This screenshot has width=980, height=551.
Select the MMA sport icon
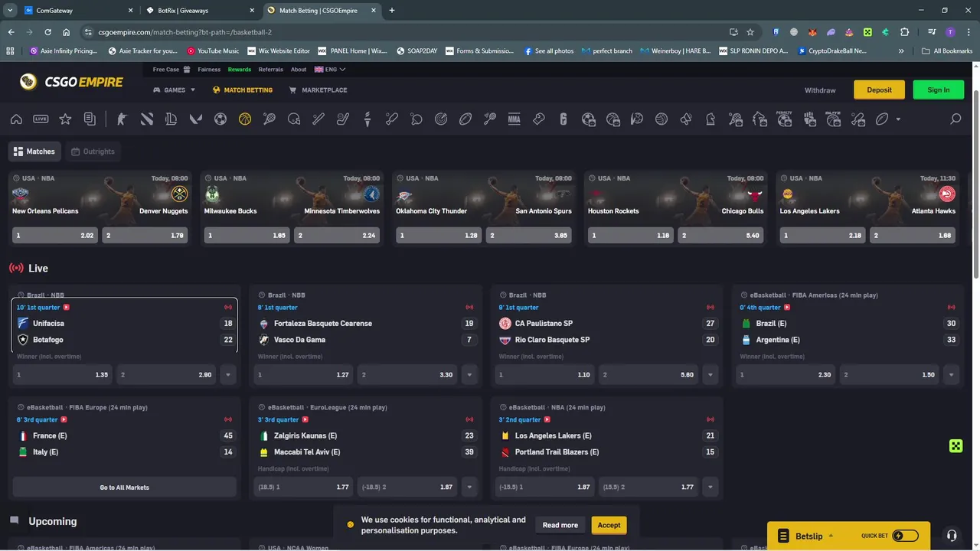click(x=514, y=119)
